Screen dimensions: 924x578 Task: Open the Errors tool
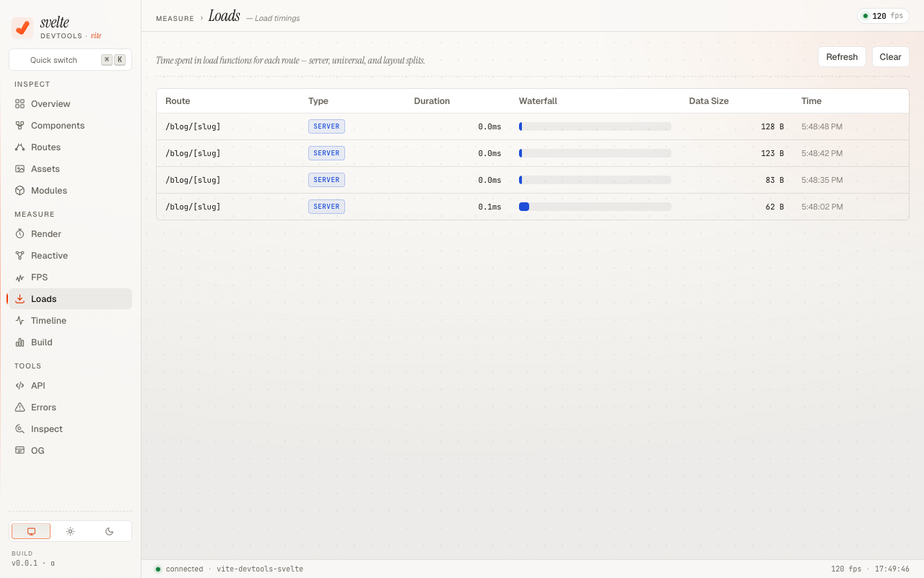[70, 407]
